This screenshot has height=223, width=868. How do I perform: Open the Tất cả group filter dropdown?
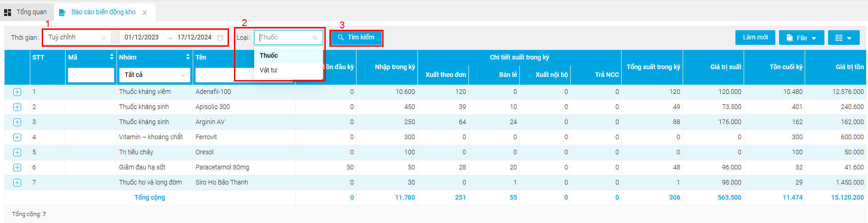pyautogui.click(x=155, y=75)
